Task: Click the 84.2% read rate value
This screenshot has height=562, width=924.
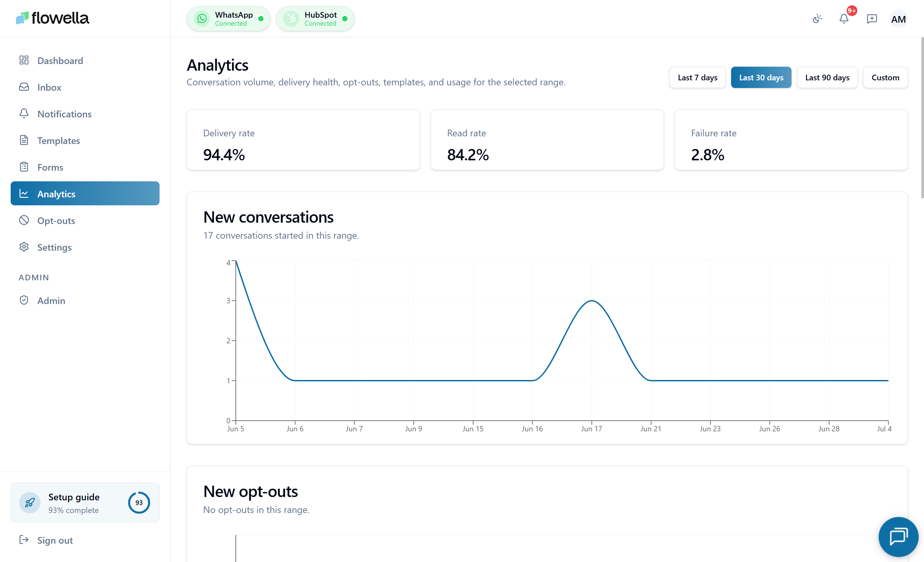Action: [x=468, y=154]
